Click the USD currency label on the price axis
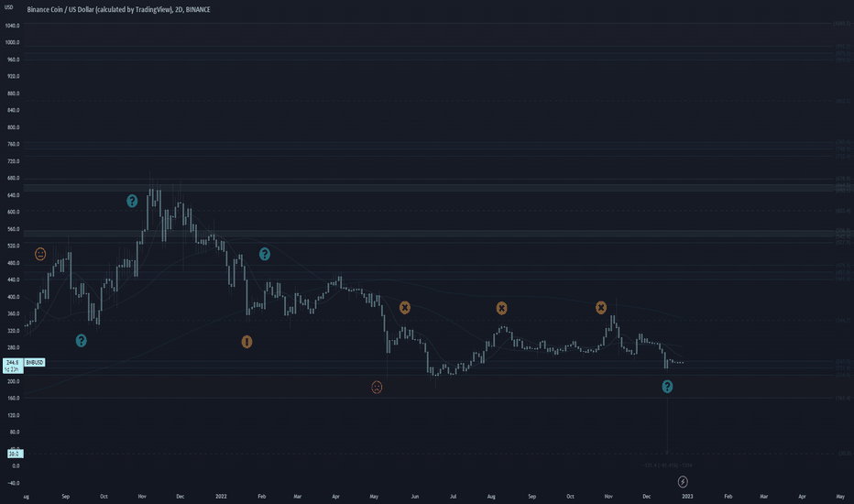This screenshot has height=504, width=854. click(x=9, y=7)
